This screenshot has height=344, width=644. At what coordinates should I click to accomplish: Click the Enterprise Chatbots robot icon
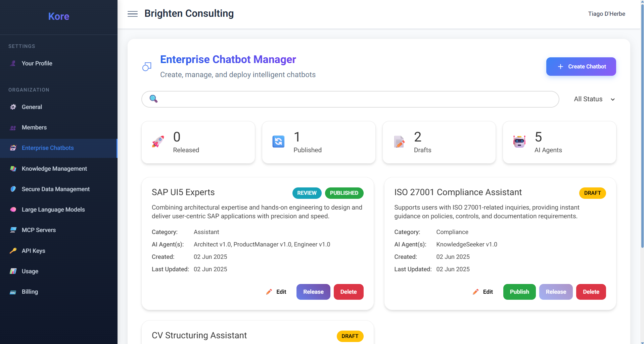tap(13, 148)
